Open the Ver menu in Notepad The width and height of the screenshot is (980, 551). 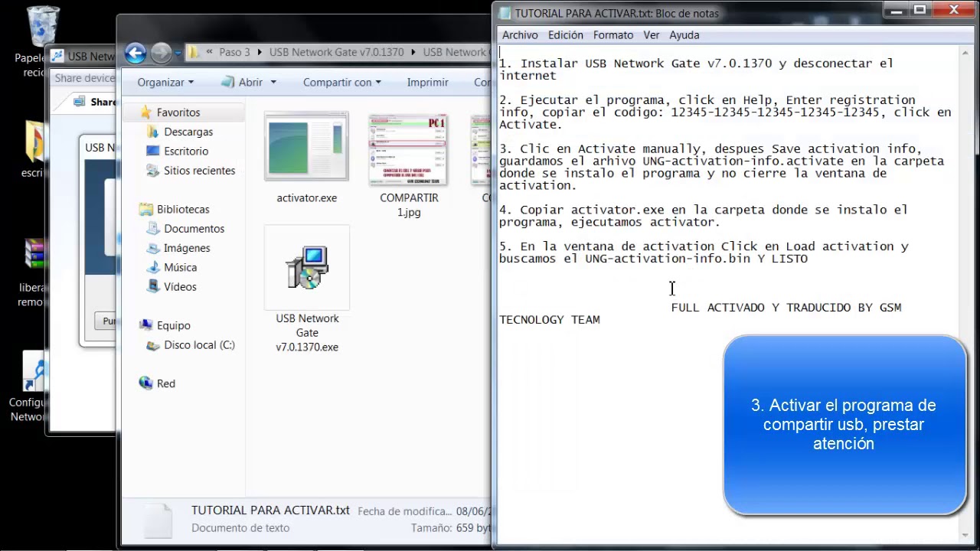click(x=652, y=35)
